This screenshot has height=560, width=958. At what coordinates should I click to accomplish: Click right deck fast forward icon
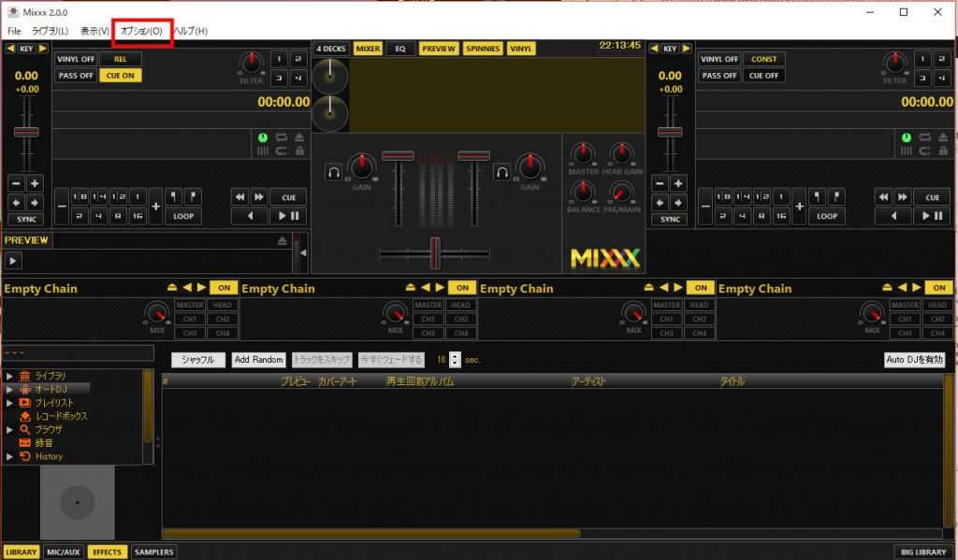pyautogui.click(x=903, y=197)
